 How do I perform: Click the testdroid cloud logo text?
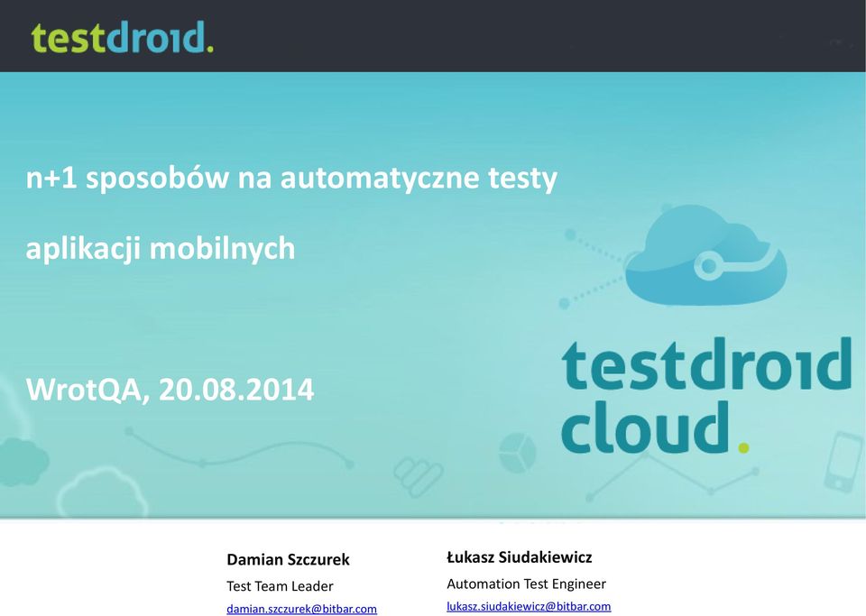706,395
